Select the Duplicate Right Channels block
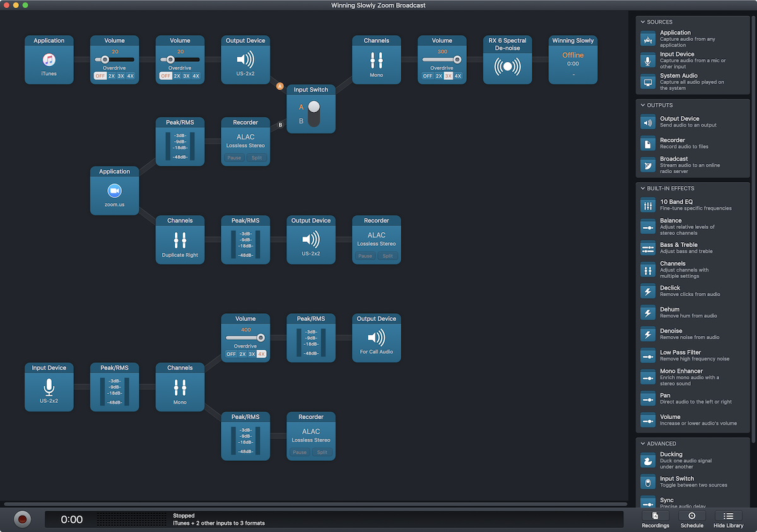 (180, 240)
